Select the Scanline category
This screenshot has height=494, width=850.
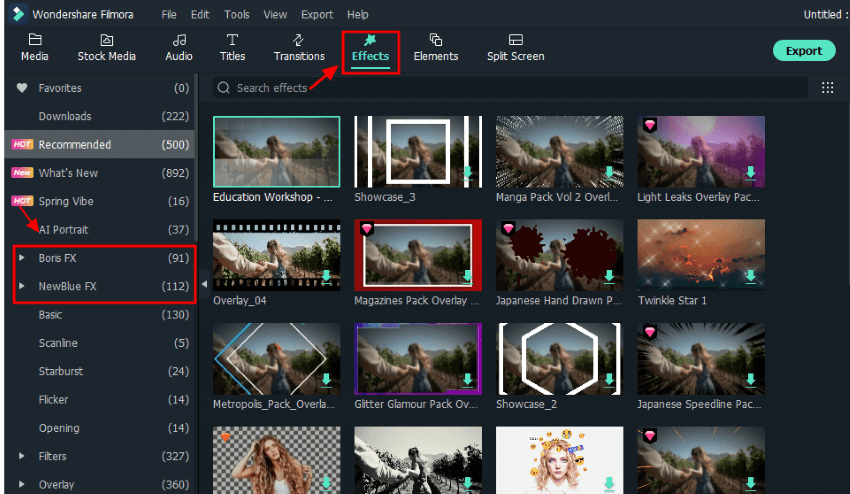pos(100,343)
